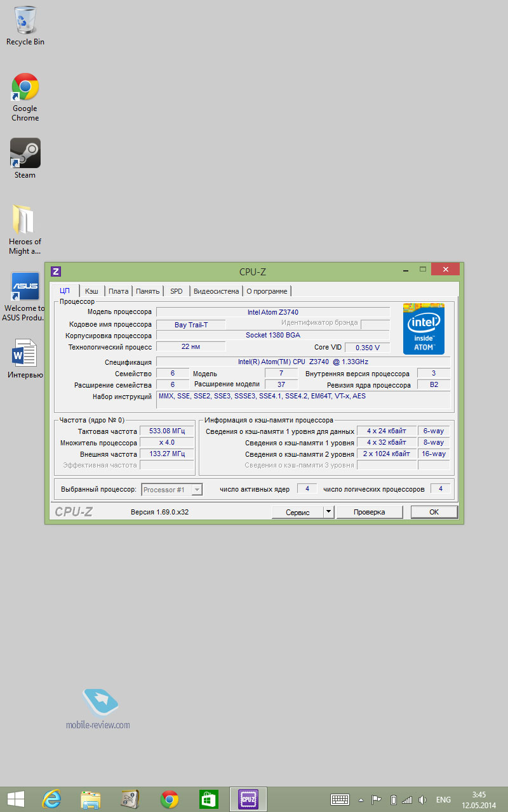
Task: Click the Intel Atom Z3740 model field
Action: pyautogui.click(x=273, y=312)
